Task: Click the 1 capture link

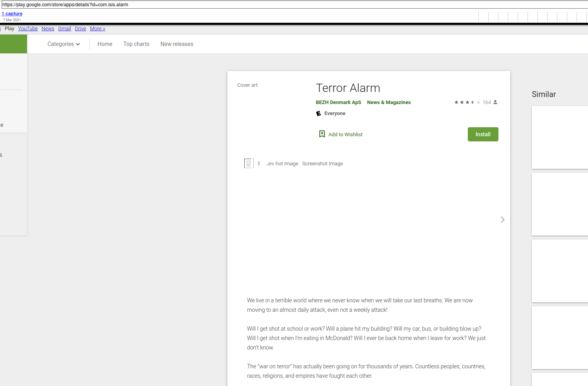Action: 12,14
